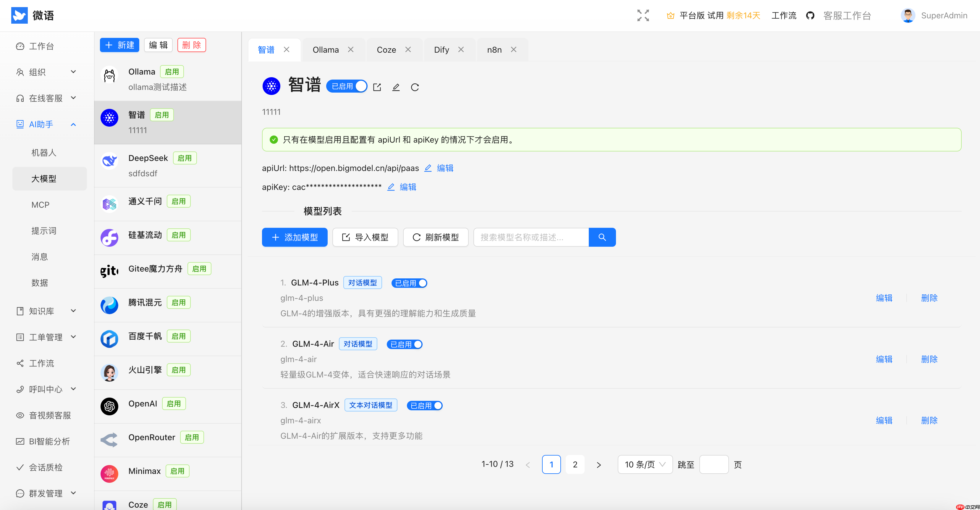The image size is (980, 510).
Task: Expand the 组织 sidebar section
Action: click(x=73, y=72)
